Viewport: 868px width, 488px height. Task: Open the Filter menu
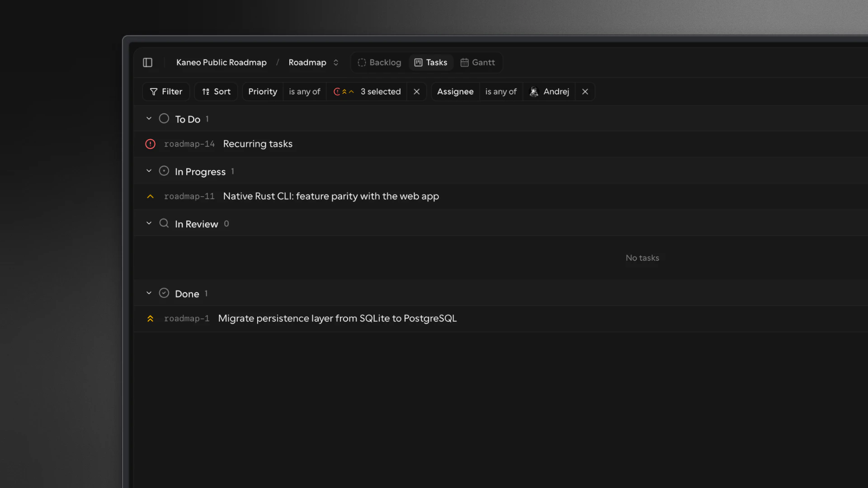pyautogui.click(x=166, y=92)
